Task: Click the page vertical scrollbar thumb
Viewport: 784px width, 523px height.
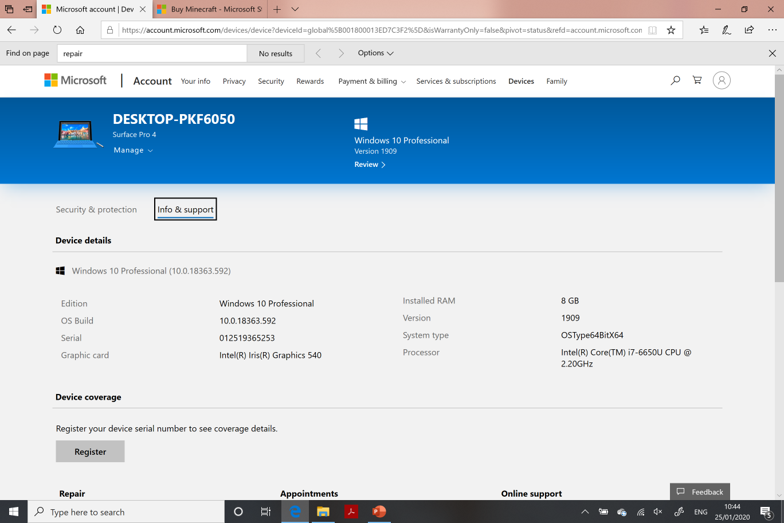Action: [x=779, y=178]
